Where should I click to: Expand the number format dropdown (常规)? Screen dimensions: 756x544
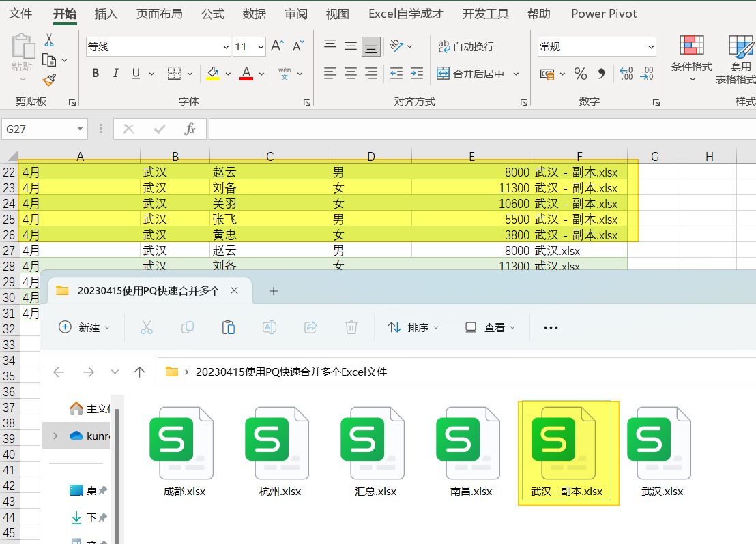(650, 47)
